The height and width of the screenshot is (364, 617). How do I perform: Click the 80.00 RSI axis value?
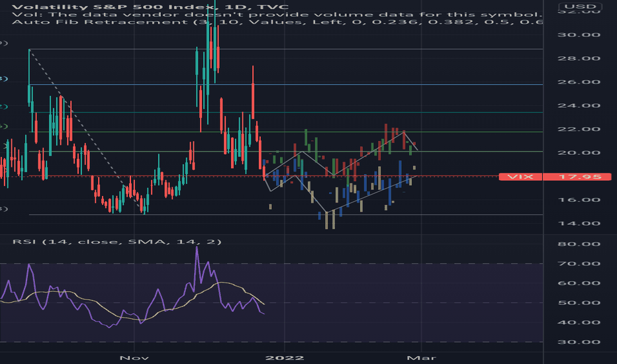(x=579, y=244)
